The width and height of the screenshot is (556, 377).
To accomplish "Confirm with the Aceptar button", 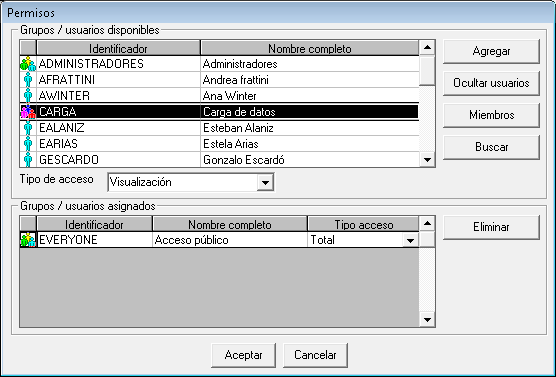I will click(x=243, y=355).
